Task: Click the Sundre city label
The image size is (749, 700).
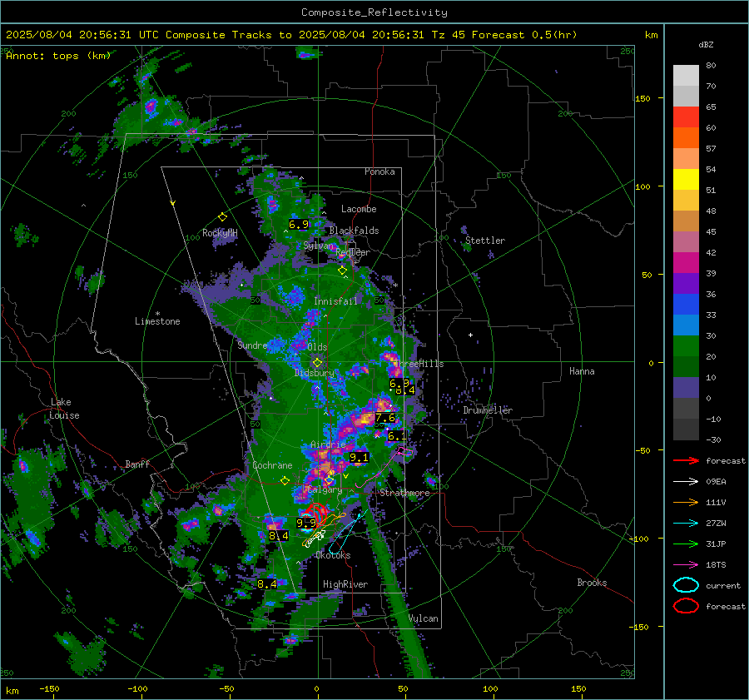Action: [252, 345]
